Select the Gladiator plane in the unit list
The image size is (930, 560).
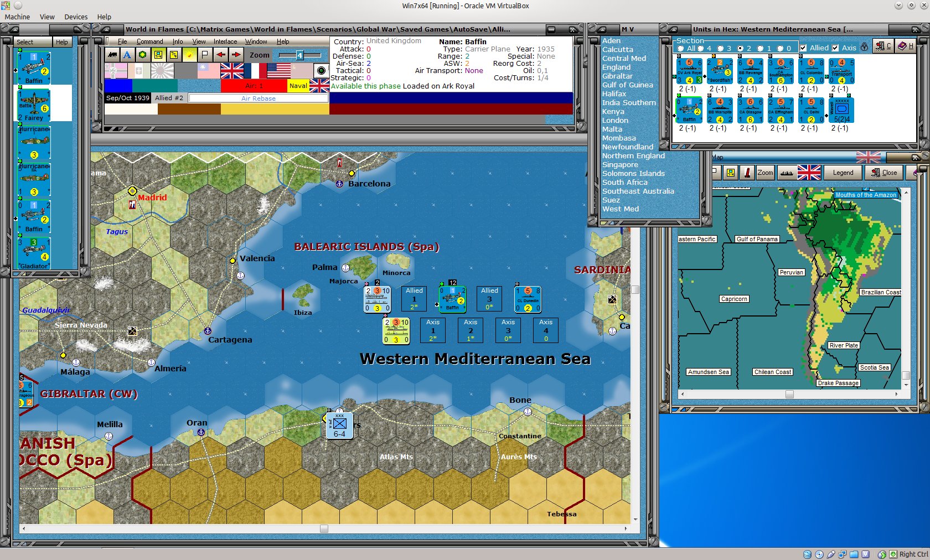tap(34, 253)
